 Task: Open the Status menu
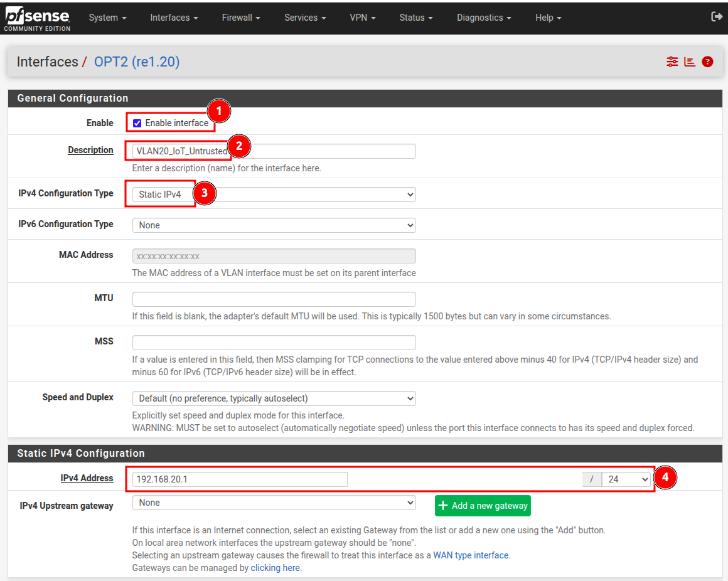(416, 18)
